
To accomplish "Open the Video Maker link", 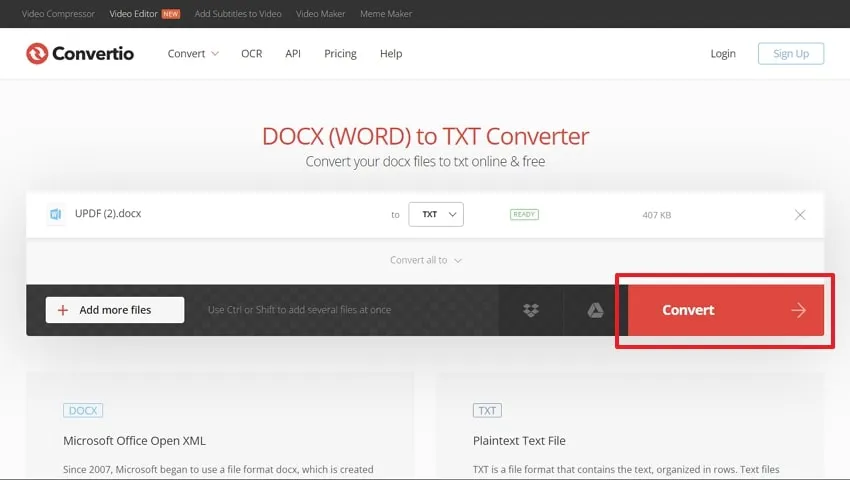I will (x=320, y=14).
